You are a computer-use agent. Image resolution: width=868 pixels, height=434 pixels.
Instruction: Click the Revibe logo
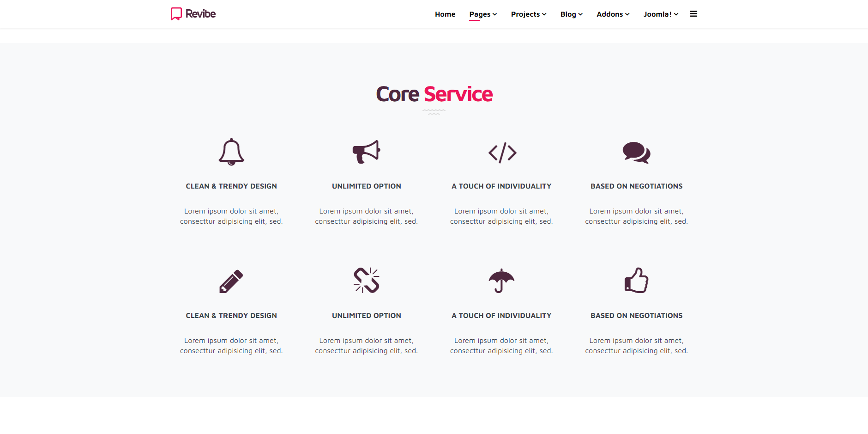193,14
